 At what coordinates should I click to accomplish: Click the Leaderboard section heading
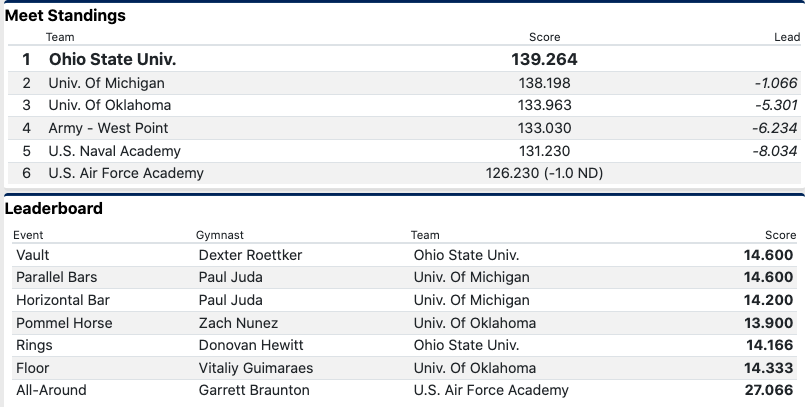[x=54, y=209]
